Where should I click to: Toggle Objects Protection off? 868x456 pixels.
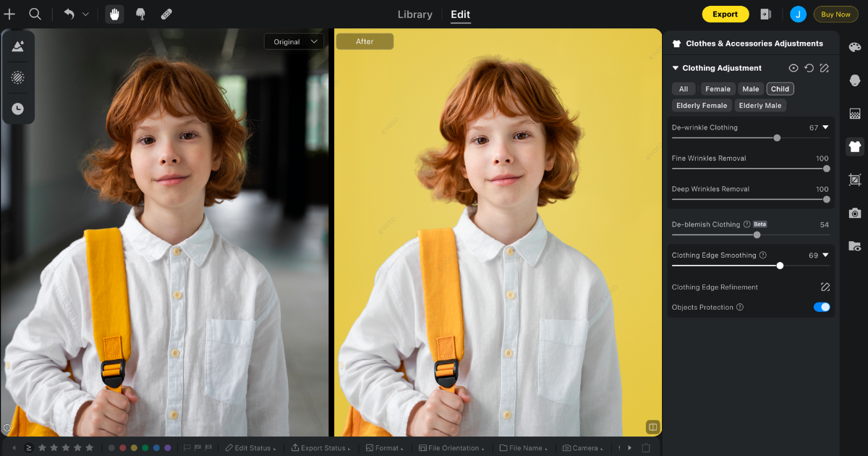822,307
